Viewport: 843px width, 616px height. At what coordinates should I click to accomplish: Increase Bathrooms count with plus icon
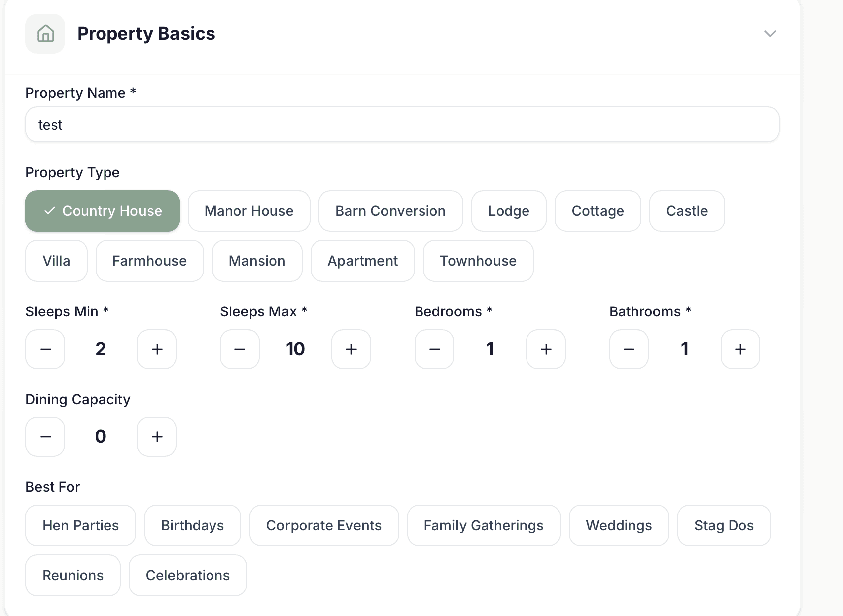click(x=740, y=349)
